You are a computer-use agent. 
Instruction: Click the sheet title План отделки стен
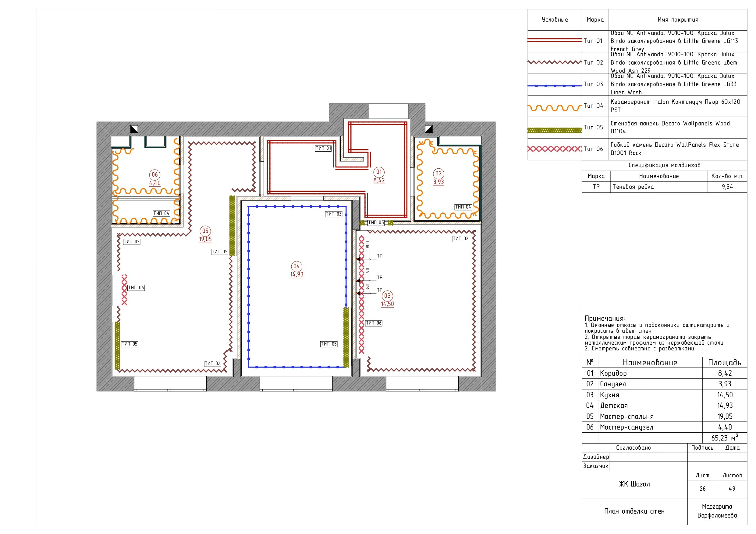point(634,511)
